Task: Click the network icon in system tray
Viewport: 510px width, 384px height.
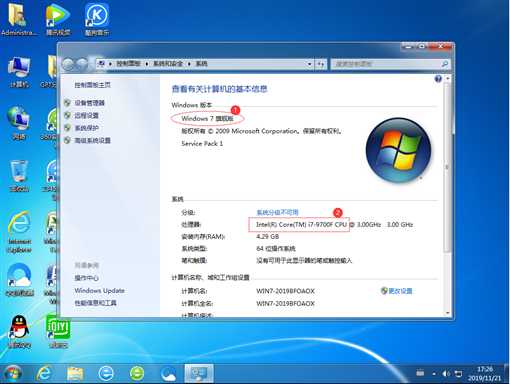Action: coord(459,374)
